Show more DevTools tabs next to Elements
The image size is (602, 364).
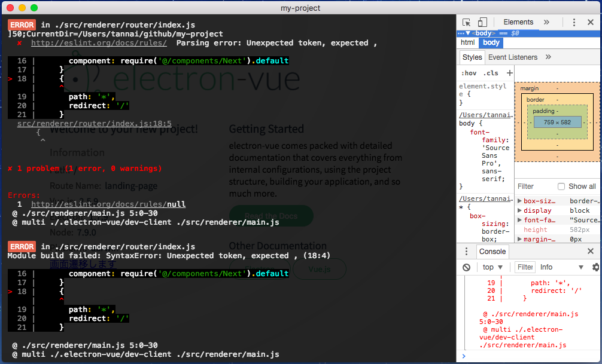[x=546, y=22]
